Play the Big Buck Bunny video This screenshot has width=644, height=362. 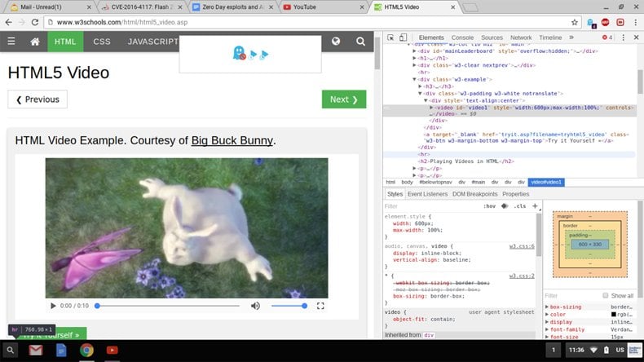[x=53, y=306]
